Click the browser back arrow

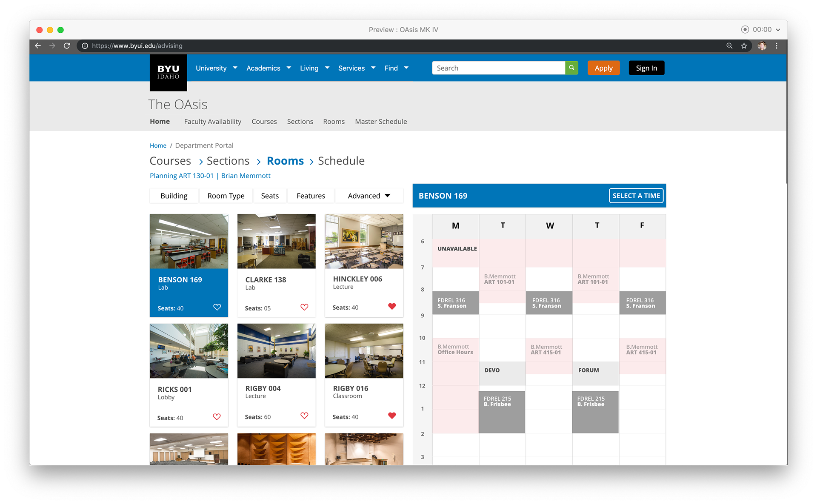[x=38, y=46]
